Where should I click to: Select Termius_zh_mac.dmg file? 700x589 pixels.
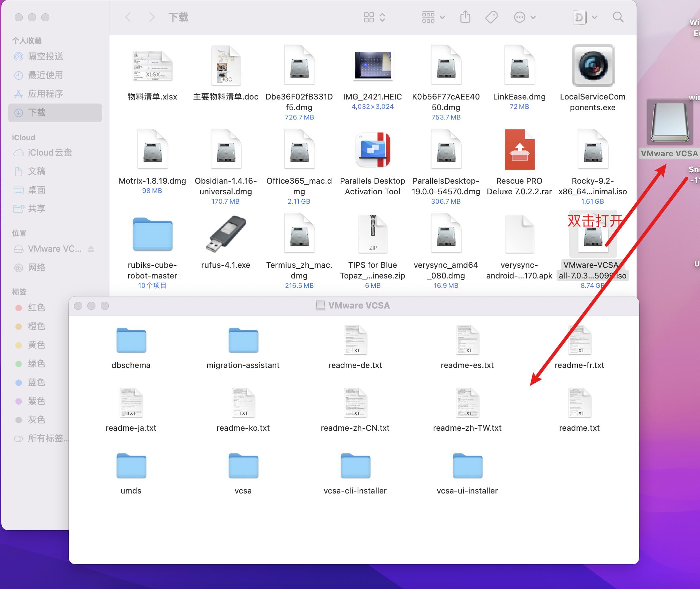pos(299,233)
